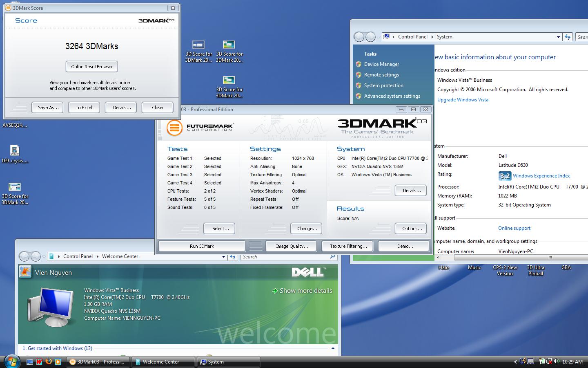
Task: Expand Control Panel arrow in Welcome Center breadcrumb
Action: point(97,256)
